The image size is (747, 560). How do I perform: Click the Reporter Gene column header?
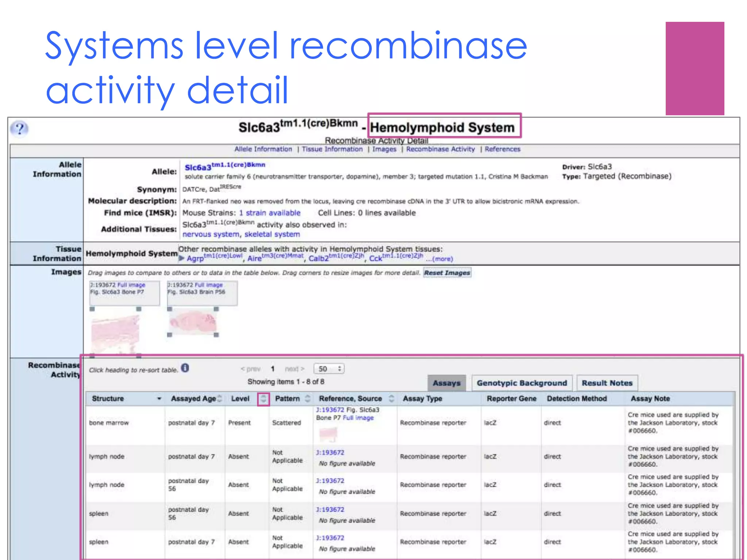coord(511,399)
